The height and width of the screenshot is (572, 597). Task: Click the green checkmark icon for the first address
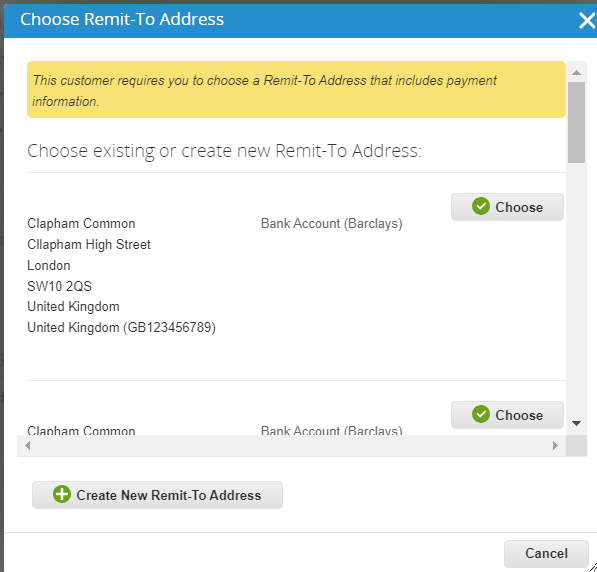[x=481, y=206]
